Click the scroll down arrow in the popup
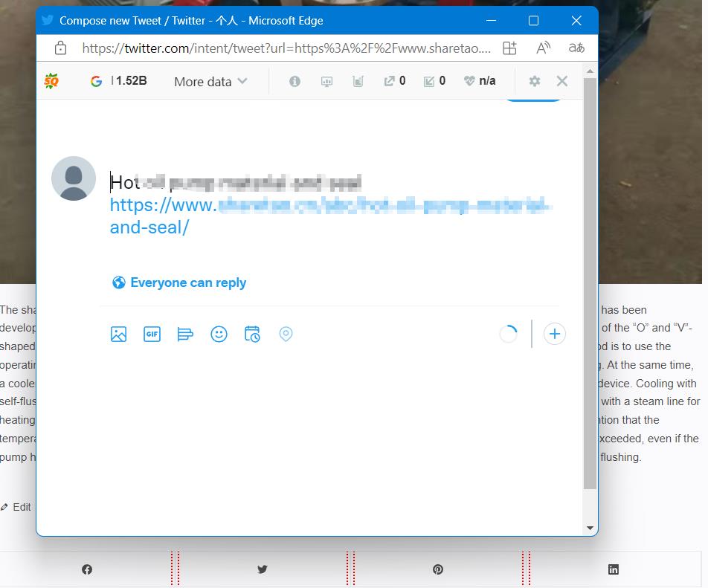The image size is (708, 588). point(590,528)
